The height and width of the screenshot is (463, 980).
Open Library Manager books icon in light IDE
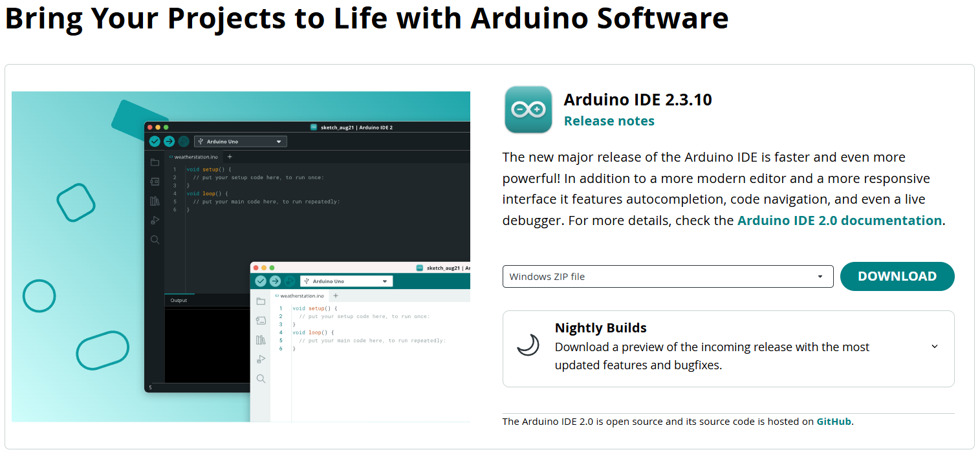(261, 340)
